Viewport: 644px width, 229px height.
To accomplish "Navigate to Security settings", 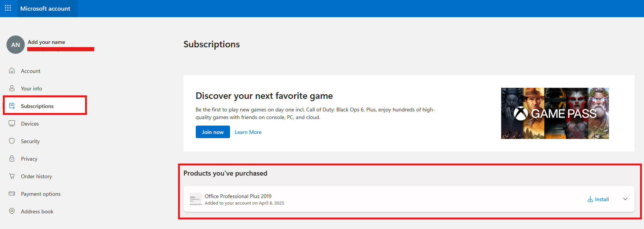I will tap(30, 141).
